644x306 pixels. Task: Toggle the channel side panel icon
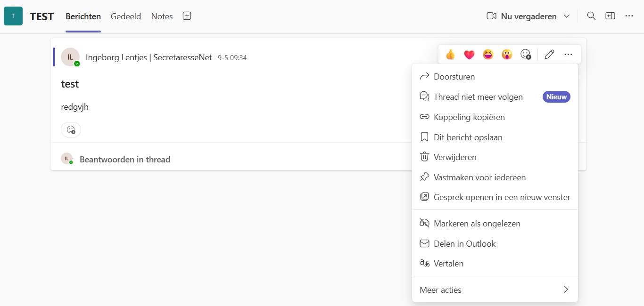point(610,16)
